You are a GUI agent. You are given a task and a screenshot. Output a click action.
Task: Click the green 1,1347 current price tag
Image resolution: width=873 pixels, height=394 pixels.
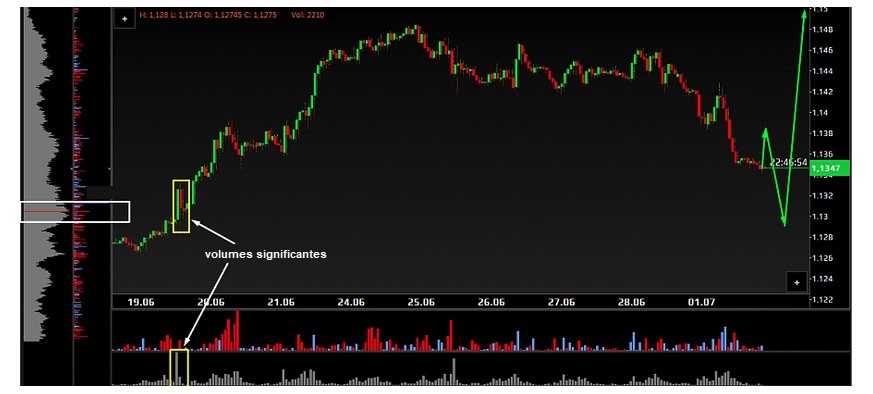point(829,168)
